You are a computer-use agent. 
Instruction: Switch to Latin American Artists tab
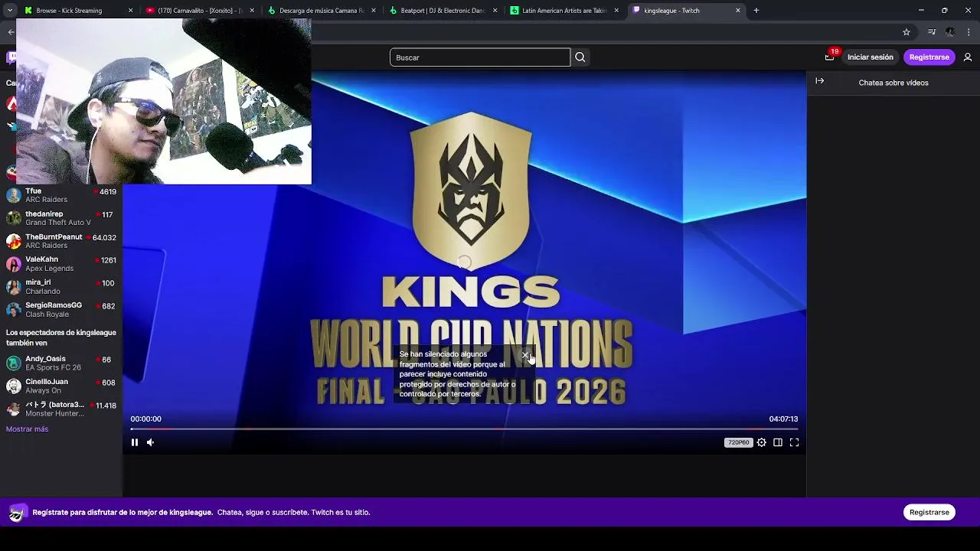564,11
